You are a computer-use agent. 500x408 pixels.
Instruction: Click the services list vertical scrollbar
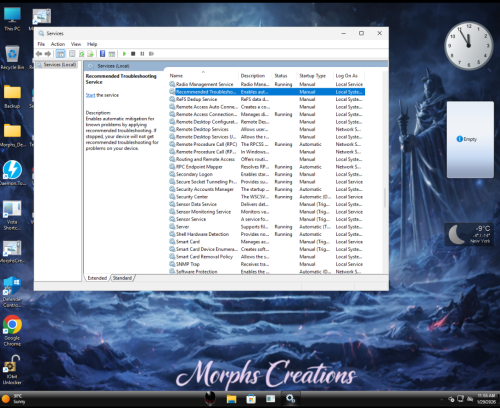click(x=385, y=198)
